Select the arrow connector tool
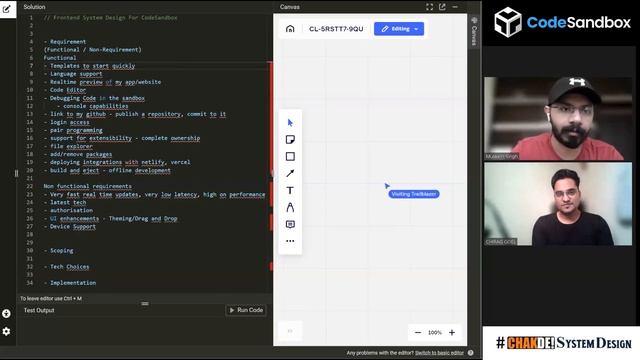640x360 pixels. (x=290, y=173)
